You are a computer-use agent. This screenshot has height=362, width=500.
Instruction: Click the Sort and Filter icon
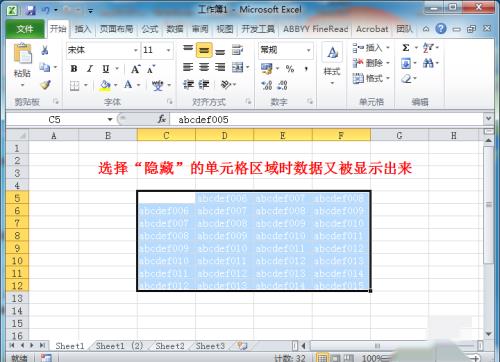point(428,48)
